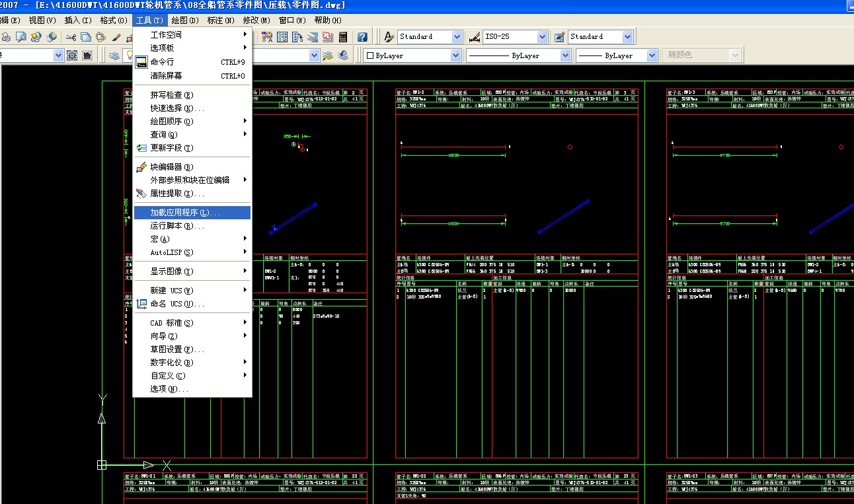Expand the 宏 submenu
Viewport: 854px width, 504px height.
pos(192,238)
